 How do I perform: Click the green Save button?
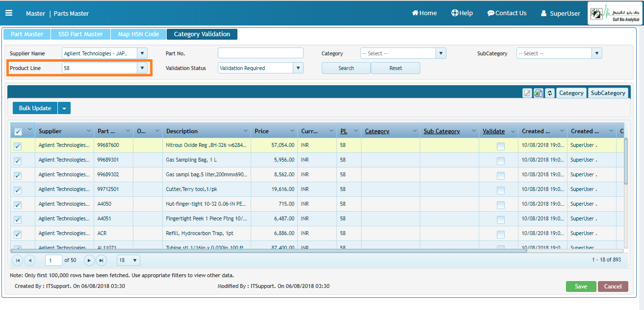click(x=581, y=286)
